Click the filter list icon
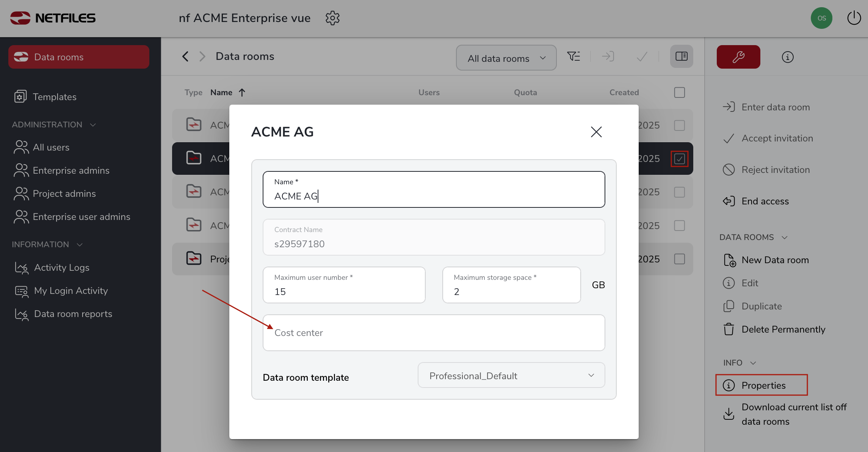The image size is (868, 452). click(573, 56)
